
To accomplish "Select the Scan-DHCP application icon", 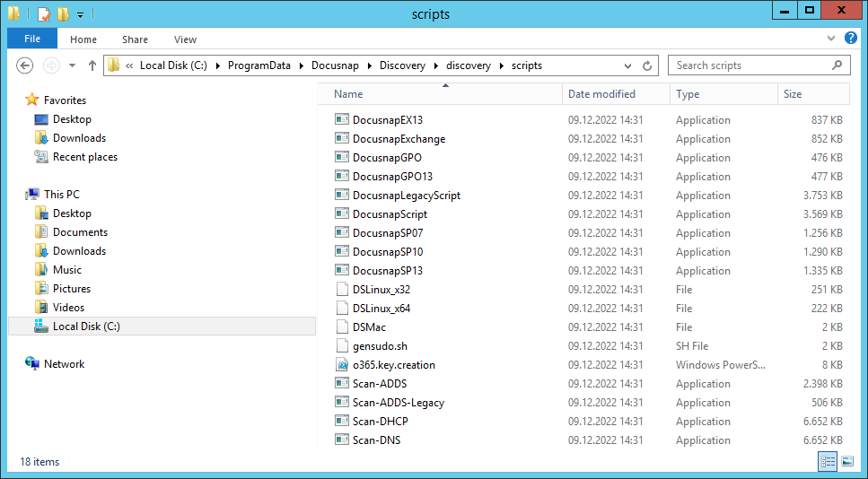I will (x=342, y=420).
